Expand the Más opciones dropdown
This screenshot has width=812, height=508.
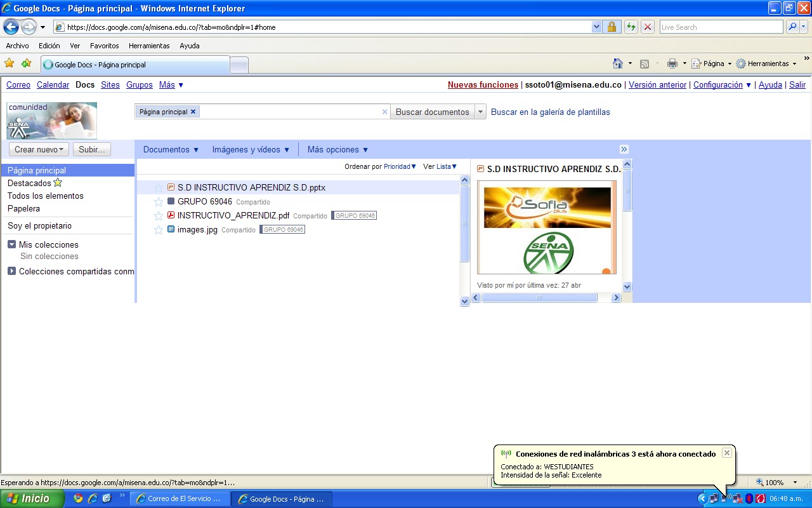[x=337, y=149]
